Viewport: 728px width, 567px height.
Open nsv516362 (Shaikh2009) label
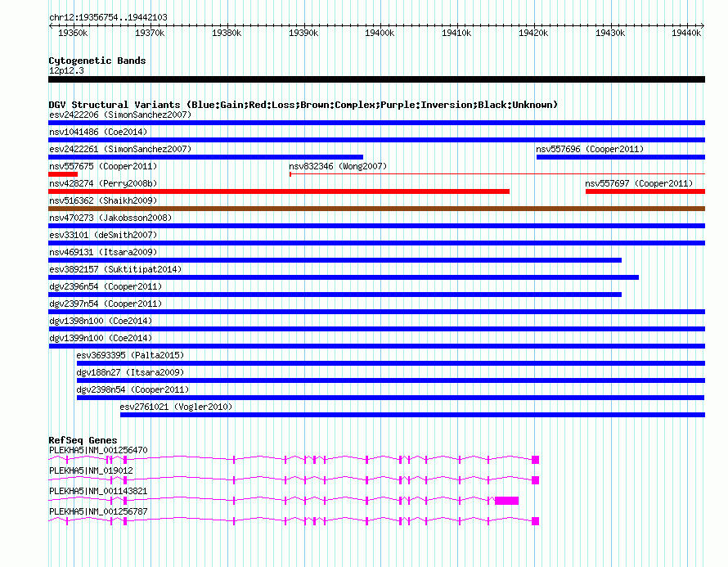pyautogui.click(x=103, y=200)
